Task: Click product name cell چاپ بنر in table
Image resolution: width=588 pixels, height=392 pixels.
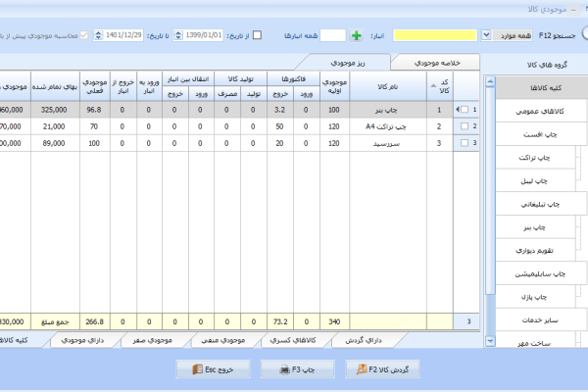Action: pyautogui.click(x=387, y=110)
